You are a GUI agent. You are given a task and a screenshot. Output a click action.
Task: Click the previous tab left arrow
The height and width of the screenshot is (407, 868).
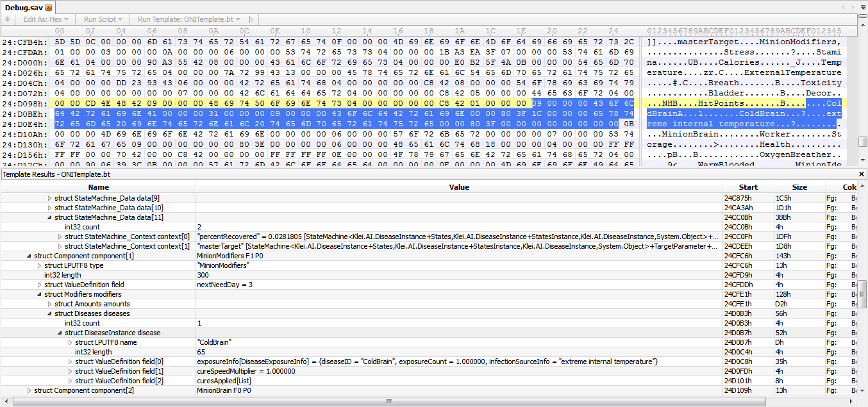click(x=842, y=6)
